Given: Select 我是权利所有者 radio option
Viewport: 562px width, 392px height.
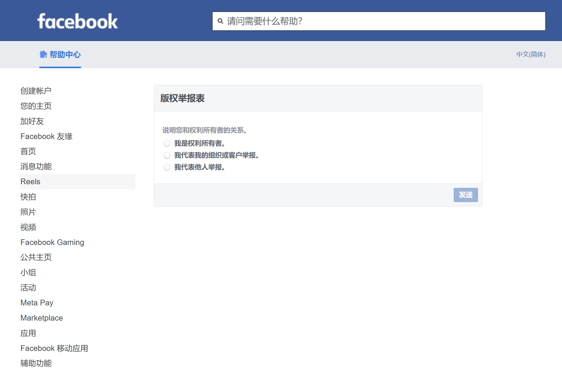Looking at the screenshot, I should point(167,143).
